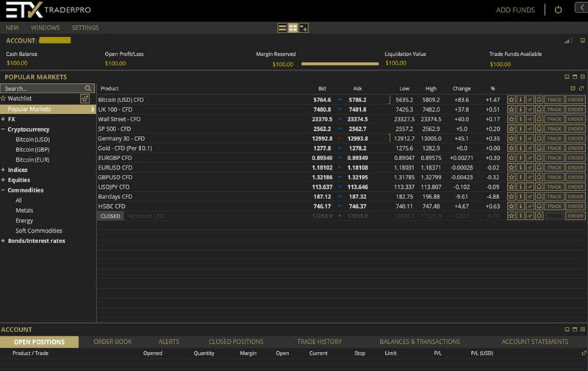Switch to the ORDER BOOK tab
Viewport: 588px width, 371px height.
(112, 342)
